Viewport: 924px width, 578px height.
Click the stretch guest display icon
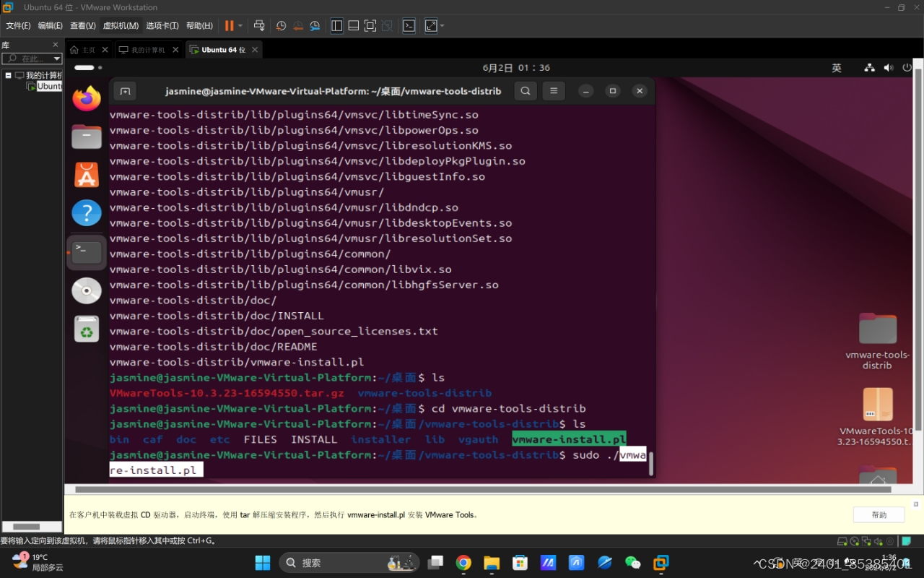point(431,25)
